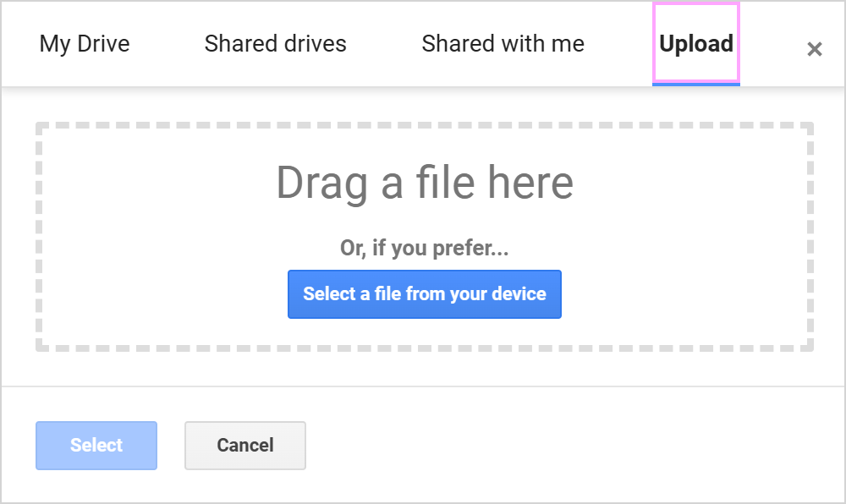Choose the grey Cancel button
This screenshot has height=504, width=846.
[245, 446]
